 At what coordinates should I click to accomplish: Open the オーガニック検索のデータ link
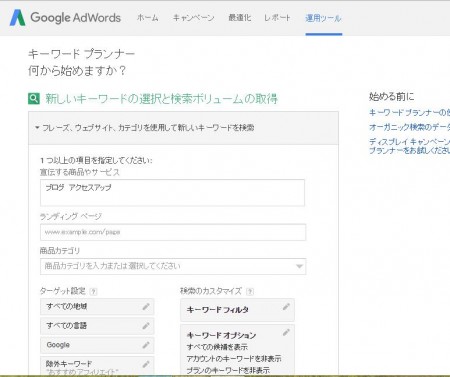coord(409,127)
